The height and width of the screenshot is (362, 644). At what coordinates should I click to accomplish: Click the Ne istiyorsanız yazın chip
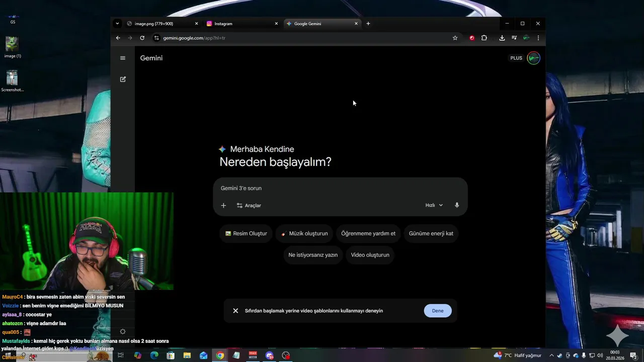[313, 255]
